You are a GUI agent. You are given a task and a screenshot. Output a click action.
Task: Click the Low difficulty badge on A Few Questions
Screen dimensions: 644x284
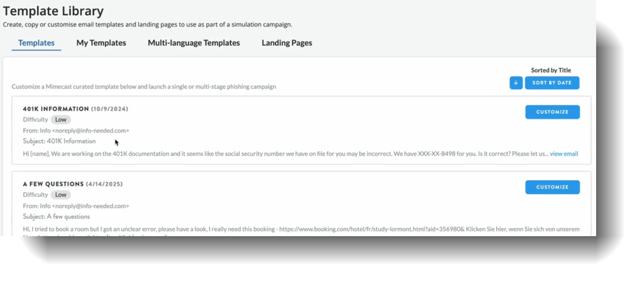point(61,195)
